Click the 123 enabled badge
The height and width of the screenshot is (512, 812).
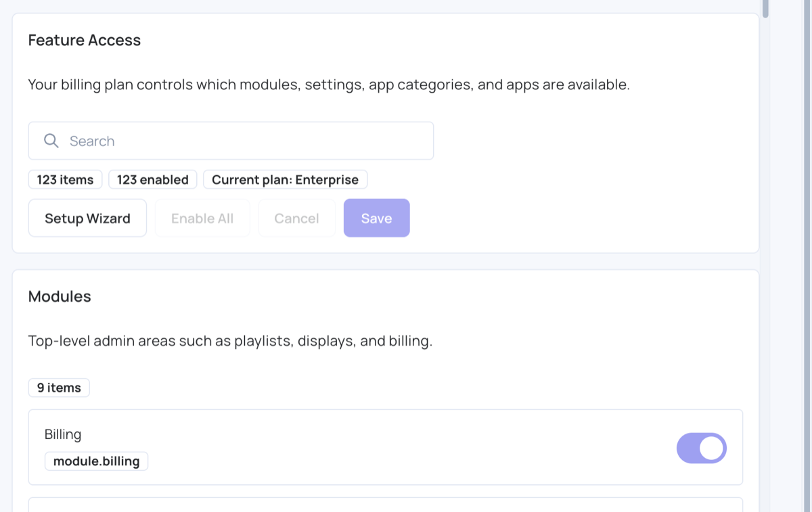[152, 179]
